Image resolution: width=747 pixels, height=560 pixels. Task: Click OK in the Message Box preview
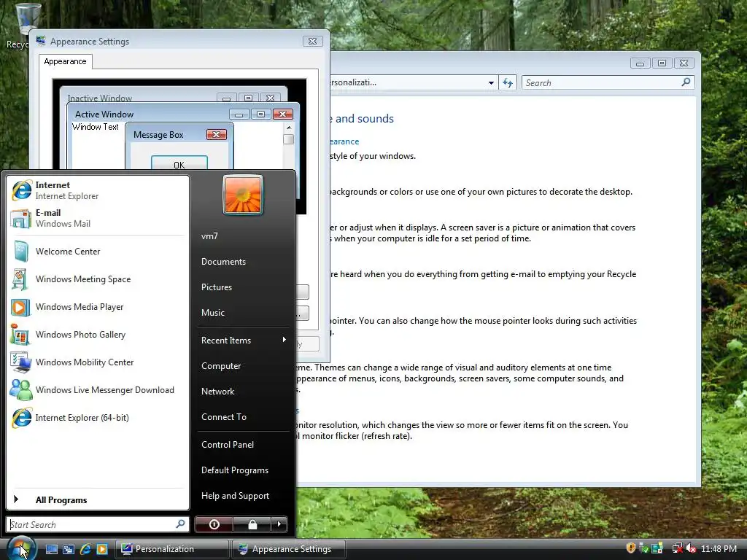(179, 163)
